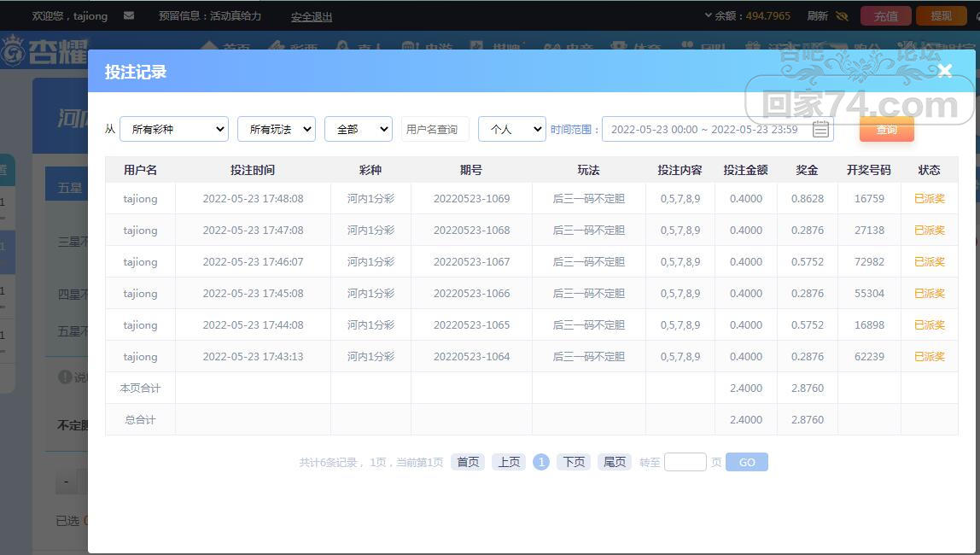
Task: Click the page number jump input box
Action: coord(685,462)
